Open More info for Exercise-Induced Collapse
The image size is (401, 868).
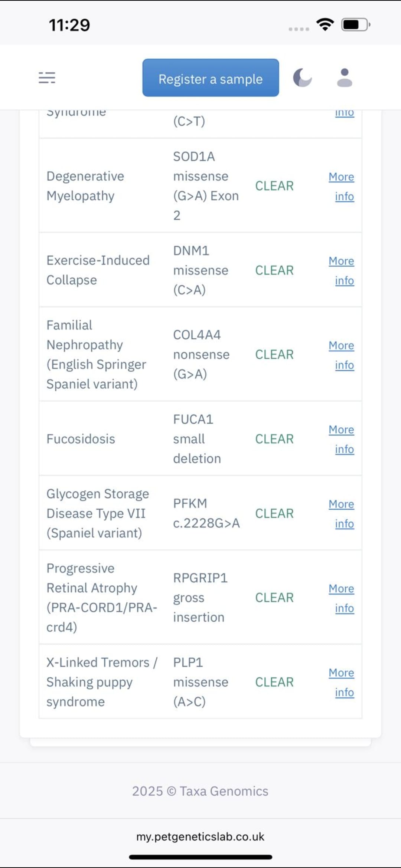coord(342,271)
